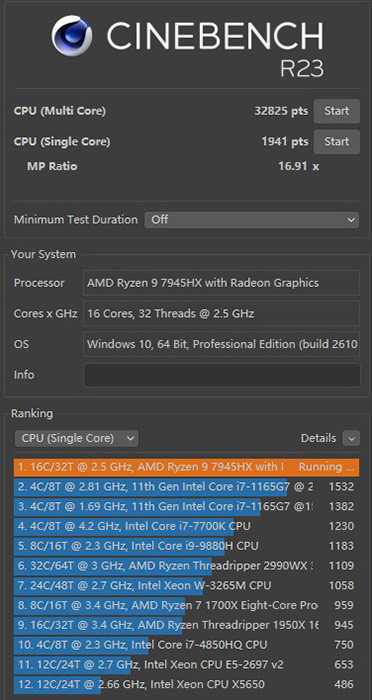Start the CPU Multi Core test
This screenshot has height=700, width=372.
pyautogui.click(x=337, y=111)
